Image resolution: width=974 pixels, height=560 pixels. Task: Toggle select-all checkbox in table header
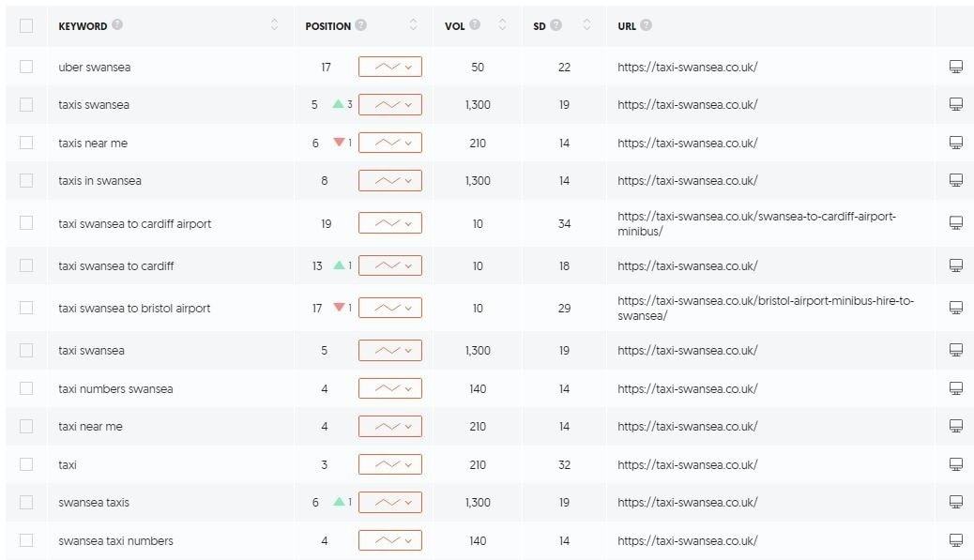tap(26, 25)
